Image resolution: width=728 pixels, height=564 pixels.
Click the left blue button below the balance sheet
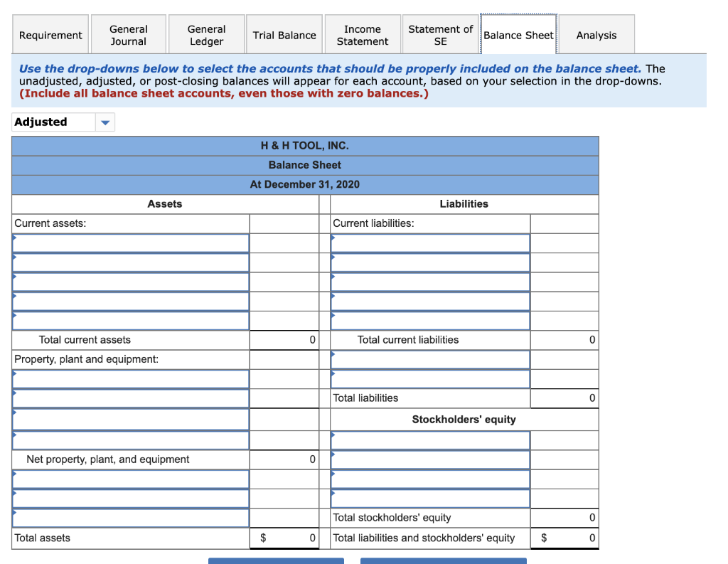click(276, 561)
